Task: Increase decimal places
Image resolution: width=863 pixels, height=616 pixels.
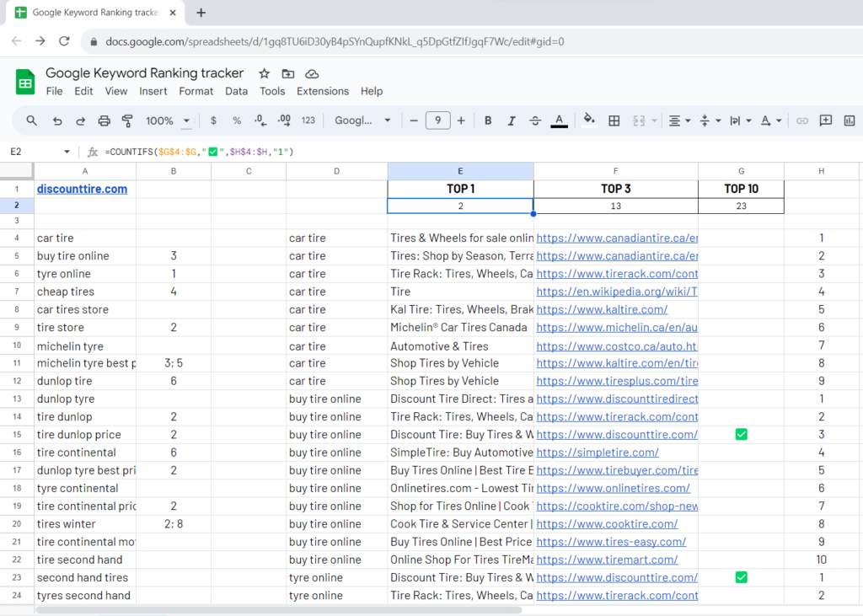Action: click(284, 121)
